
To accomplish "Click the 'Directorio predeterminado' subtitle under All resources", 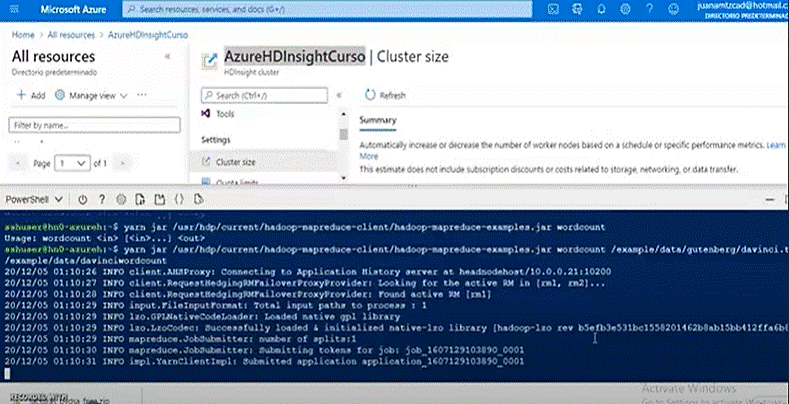I will (54, 72).
